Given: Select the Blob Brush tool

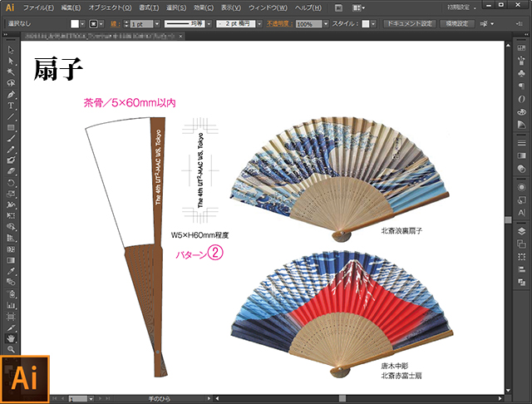Looking at the screenshot, I should 11,160.
